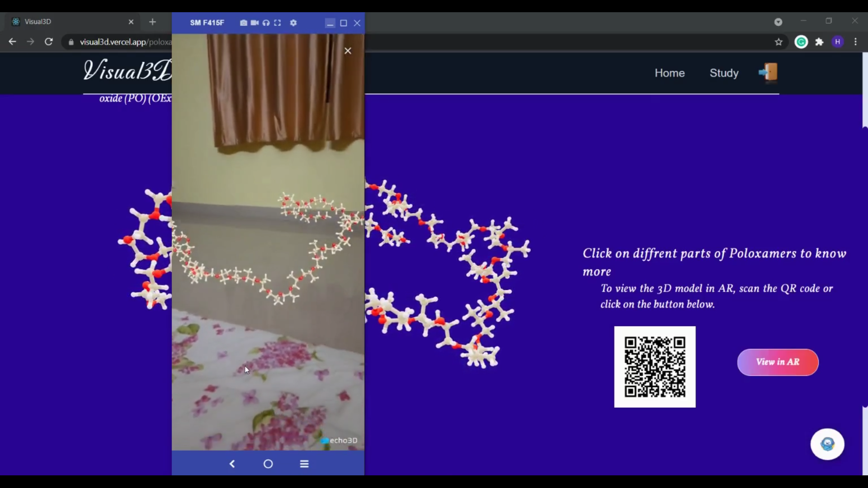This screenshot has height=488, width=868.
Task: Bookmark this page with star icon
Action: [778, 42]
